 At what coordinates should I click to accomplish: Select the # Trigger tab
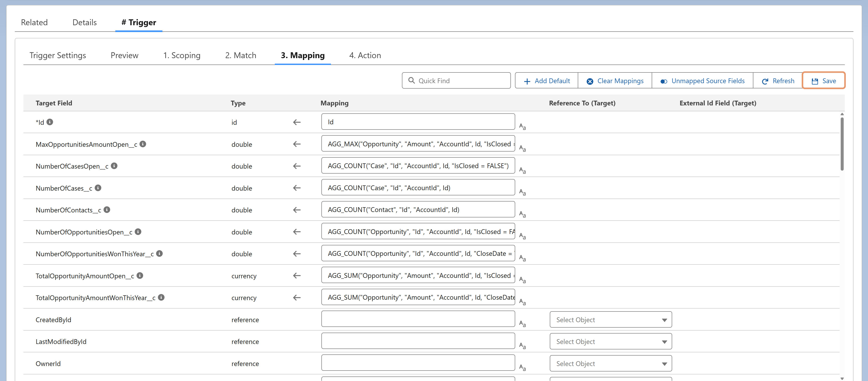[x=139, y=22]
